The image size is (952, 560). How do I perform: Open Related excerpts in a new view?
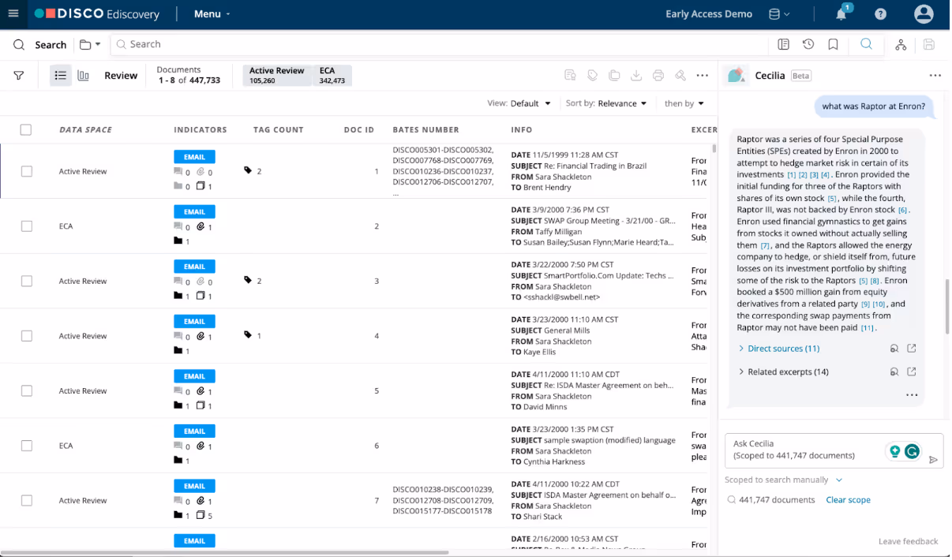pos(912,371)
